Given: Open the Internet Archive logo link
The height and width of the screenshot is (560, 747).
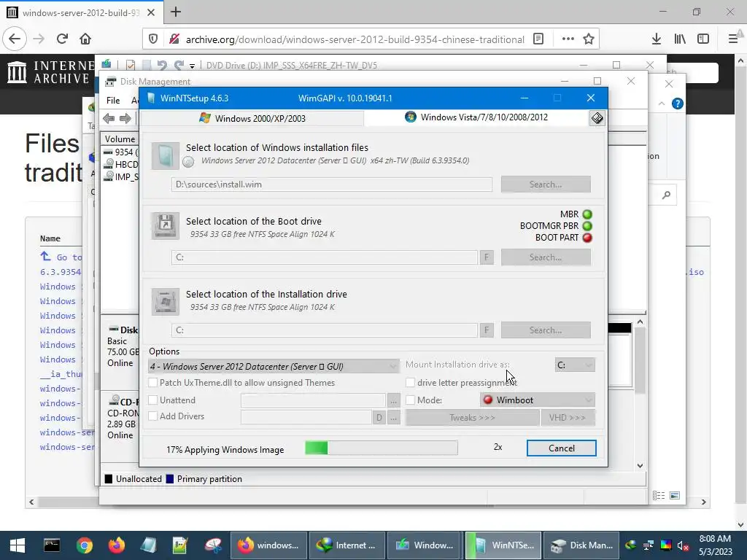Looking at the screenshot, I should click(x=49, y=72).
